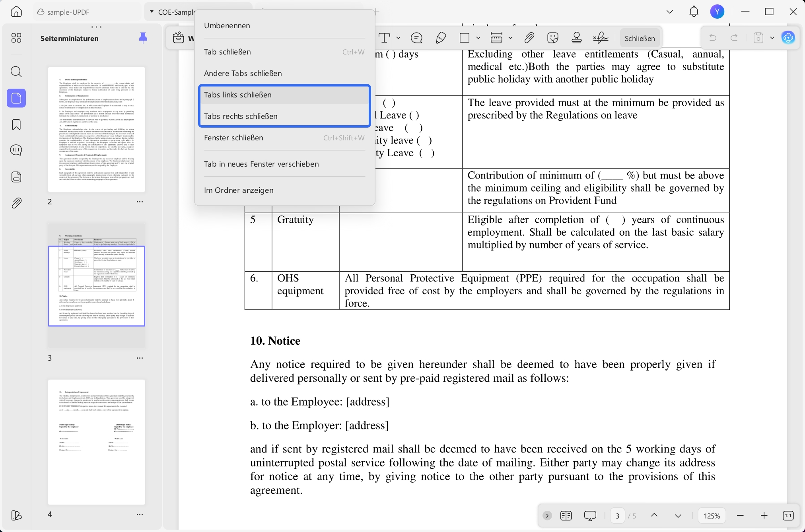Set zoom to actual size 1:1

pyautogui.click(x=788, y=516)
